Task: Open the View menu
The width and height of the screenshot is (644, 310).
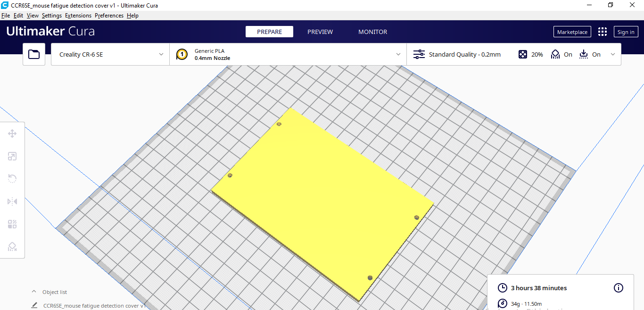Action: [x=33, y=16]
